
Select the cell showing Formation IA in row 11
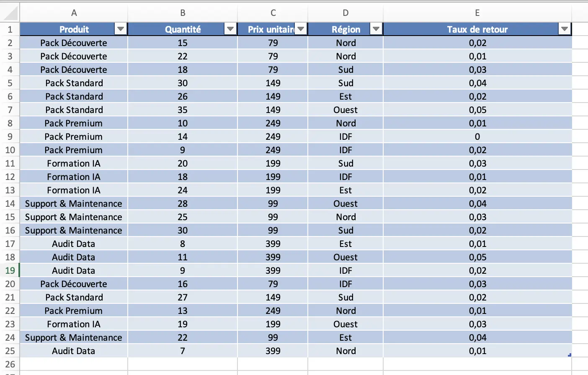(x=74, y=163)
